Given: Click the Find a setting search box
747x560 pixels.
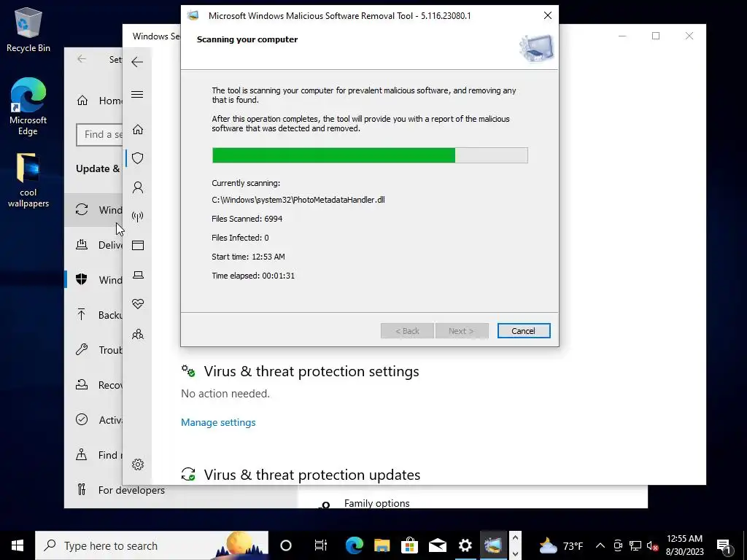Looking at the screenshot, I should pos(99,135).
